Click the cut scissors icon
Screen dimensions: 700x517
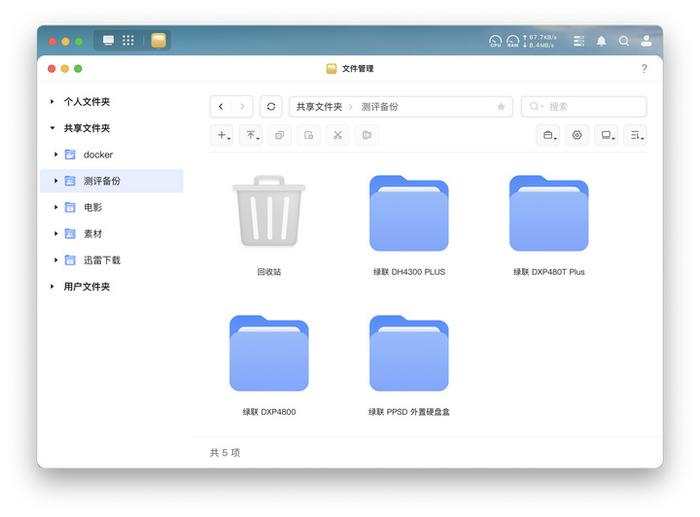(x=338, y=135)
